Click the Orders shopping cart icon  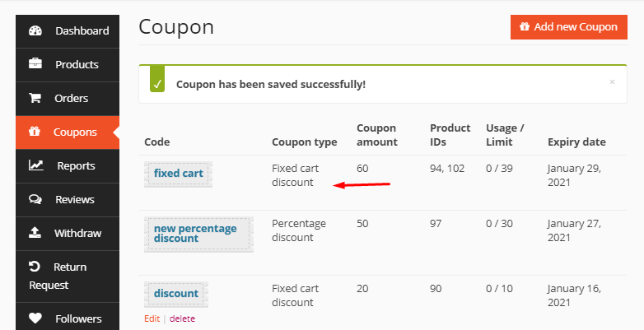(x=35, y=98)
